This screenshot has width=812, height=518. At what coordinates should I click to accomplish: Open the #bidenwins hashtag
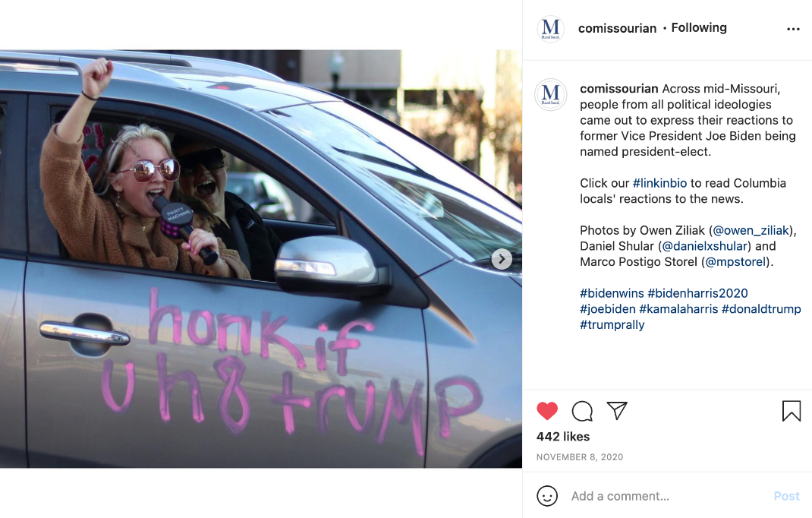pos(612,293)
